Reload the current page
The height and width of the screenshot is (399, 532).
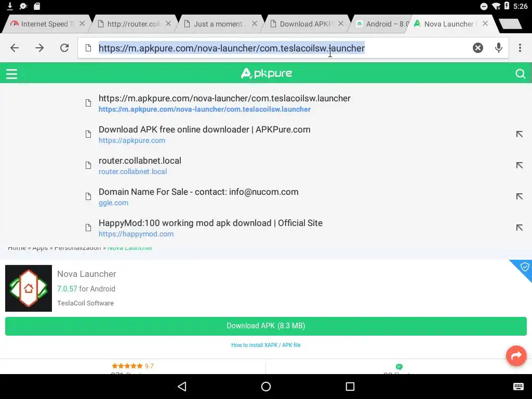coord(64,48)
